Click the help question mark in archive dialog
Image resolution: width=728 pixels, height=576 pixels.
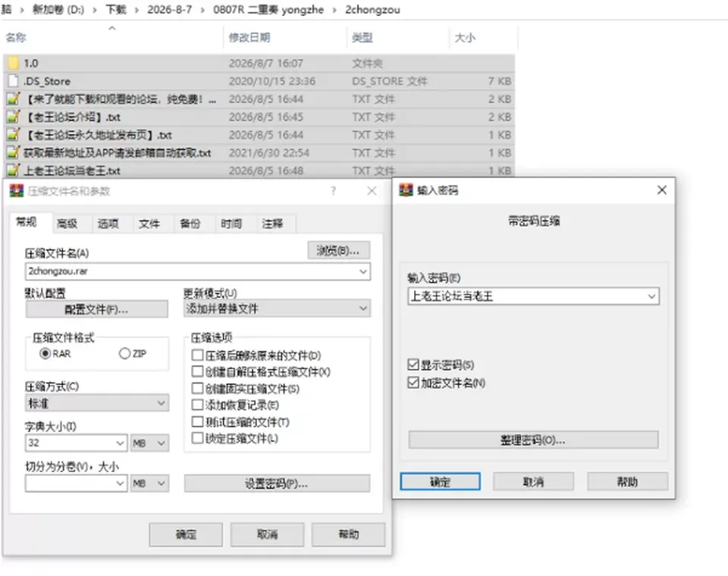click(x=333, y=191)
